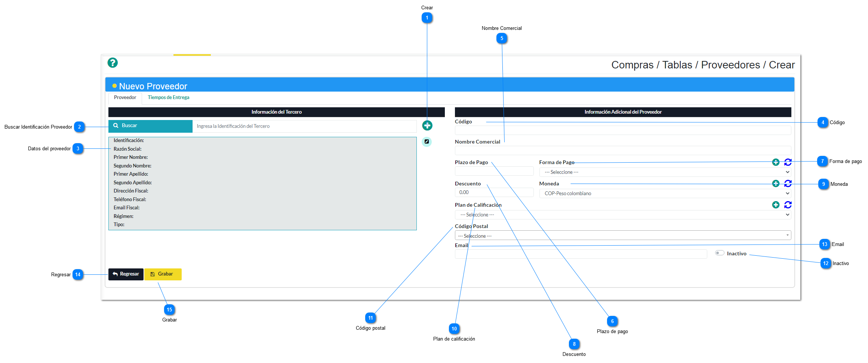This screenshot has height=363, width=868.
Task: Click the Razón Social: label
Action: click(x=127, y=149)
